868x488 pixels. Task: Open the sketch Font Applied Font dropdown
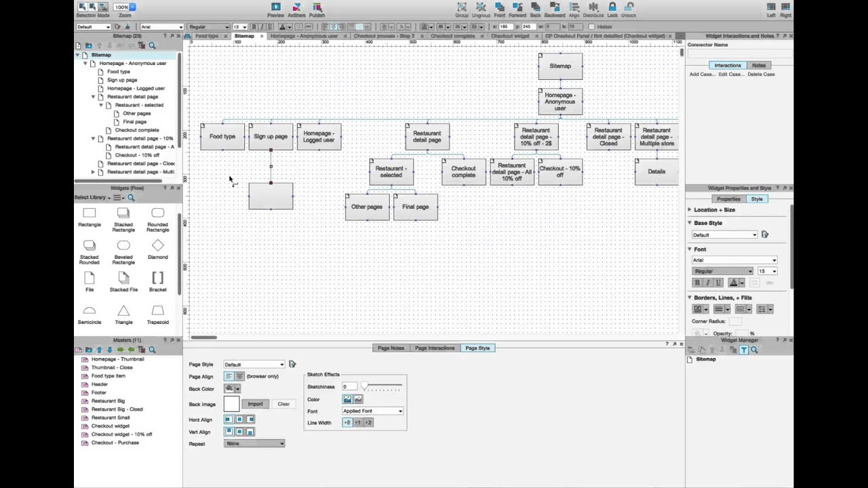pos(373,411)
